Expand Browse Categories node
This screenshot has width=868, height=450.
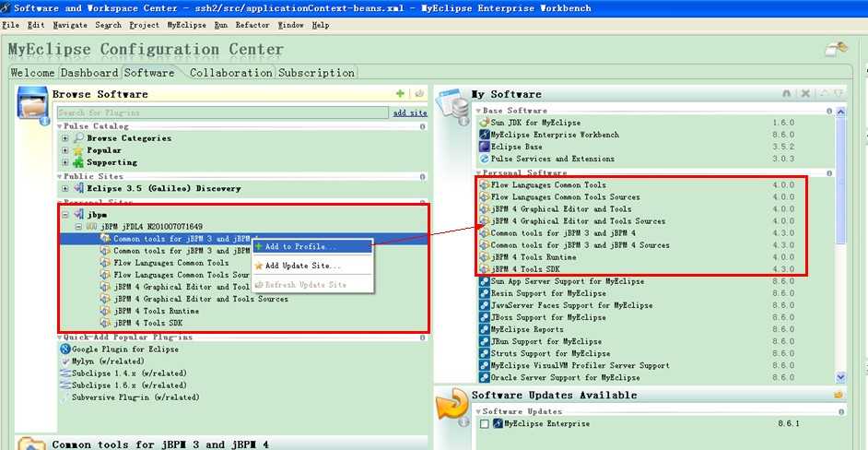[x=65, y=138]
